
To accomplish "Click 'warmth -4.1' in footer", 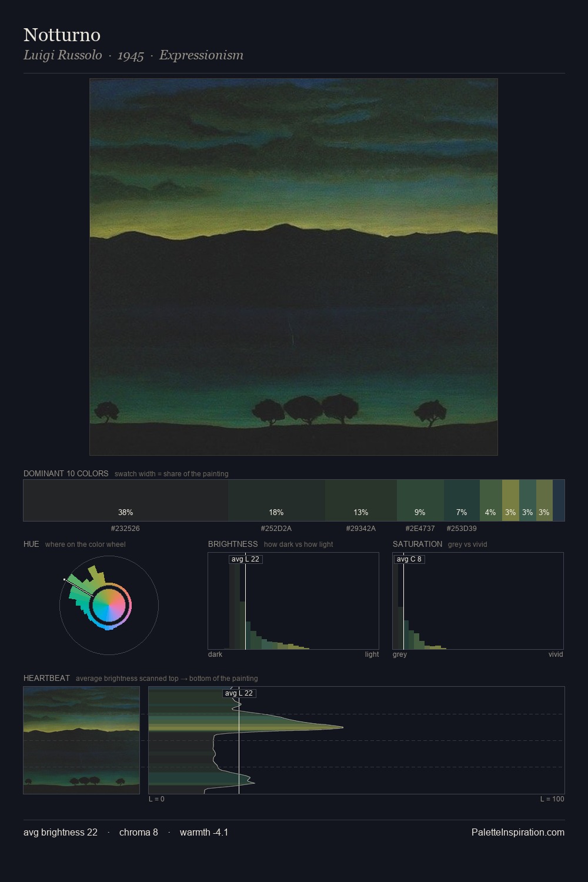I will click(x=204, y=832).
